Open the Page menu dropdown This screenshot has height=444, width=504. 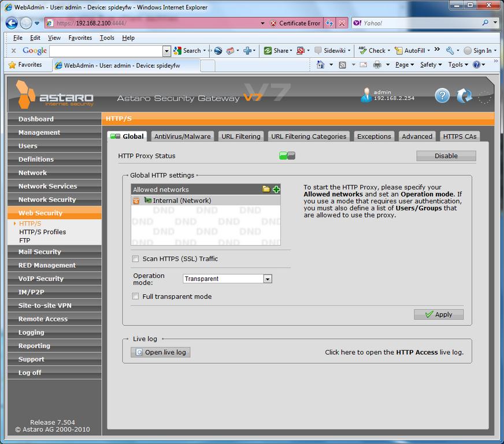click(405, 65)
